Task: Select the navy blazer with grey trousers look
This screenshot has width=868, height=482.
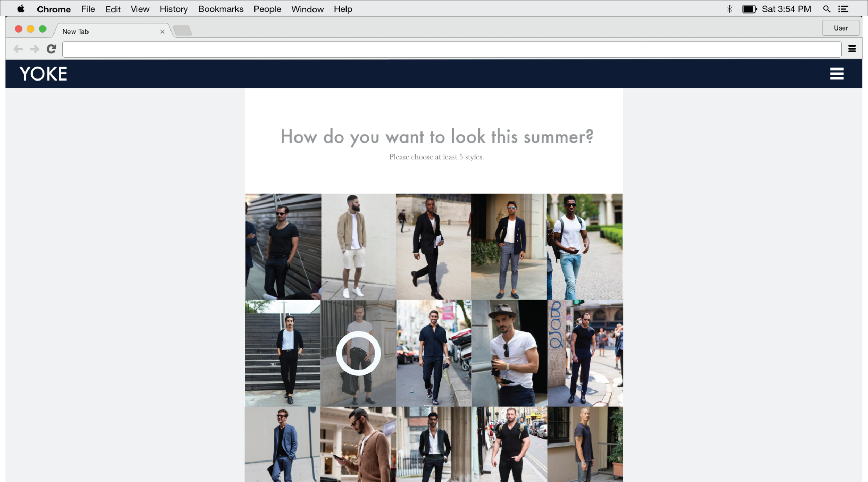Action: pyautogui.click(x=509, y=247)
